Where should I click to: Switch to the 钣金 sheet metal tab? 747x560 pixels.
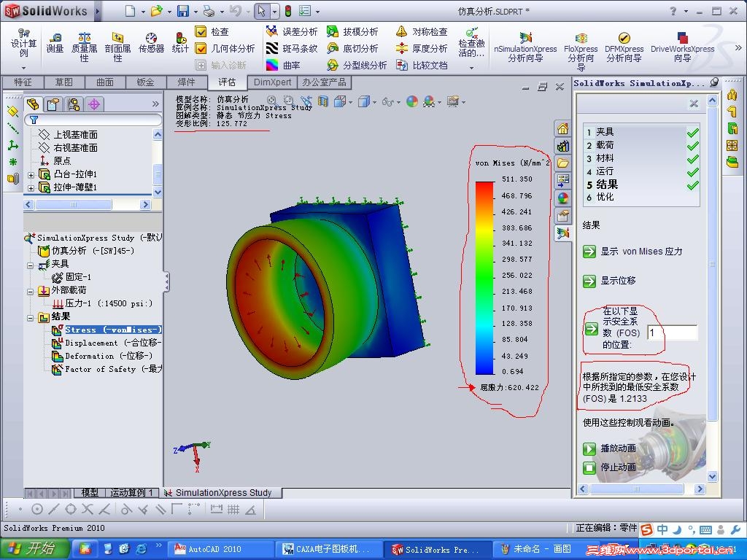pos(146,82)
